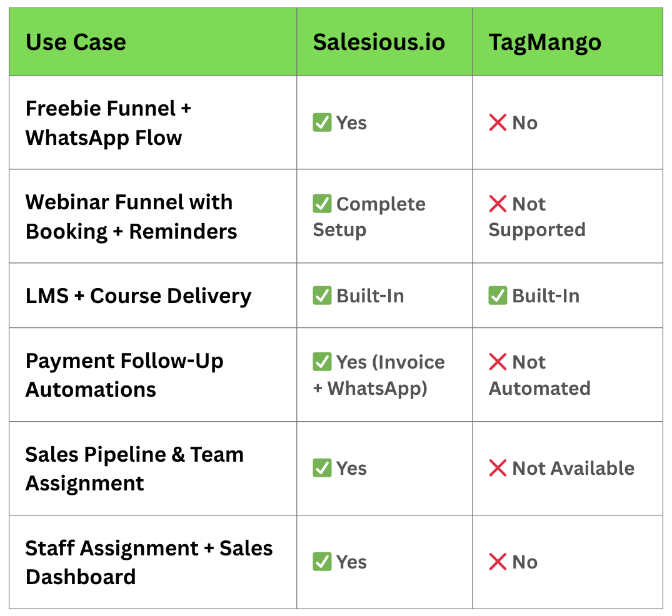Click green checkmark beside Complete Setup
The height and width of the screenshot is (616, 672).
pyautogui.click(x=322, y=204)
